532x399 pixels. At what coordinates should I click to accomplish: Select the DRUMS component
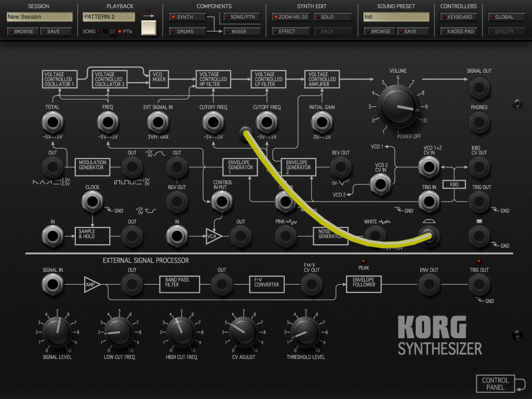(187, 31)
